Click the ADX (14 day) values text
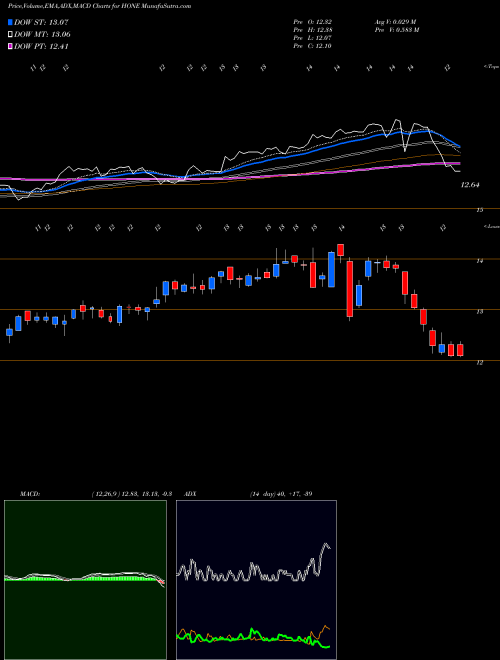Screen dimensions: 500x660 pyautogui.click(x=281, y=493)
